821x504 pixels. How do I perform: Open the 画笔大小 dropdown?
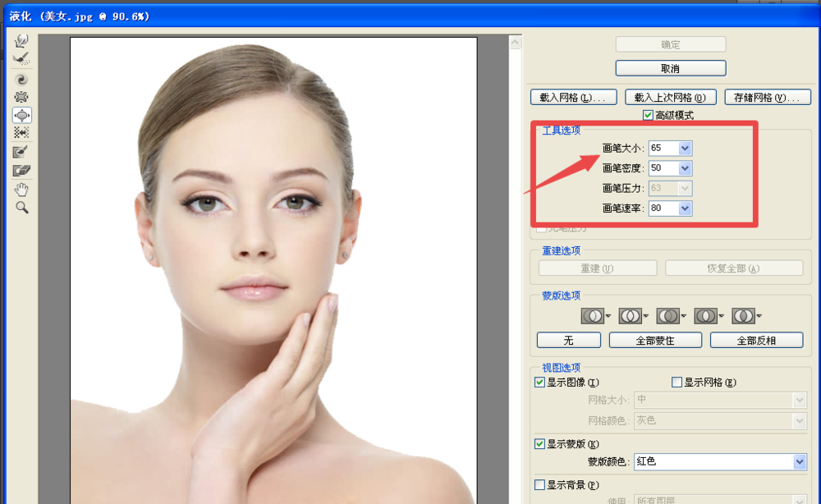coord(684,148)
